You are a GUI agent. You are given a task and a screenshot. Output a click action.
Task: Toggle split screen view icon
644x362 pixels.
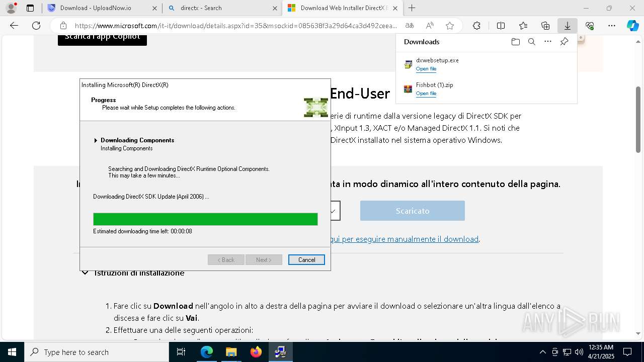(501, 26)
